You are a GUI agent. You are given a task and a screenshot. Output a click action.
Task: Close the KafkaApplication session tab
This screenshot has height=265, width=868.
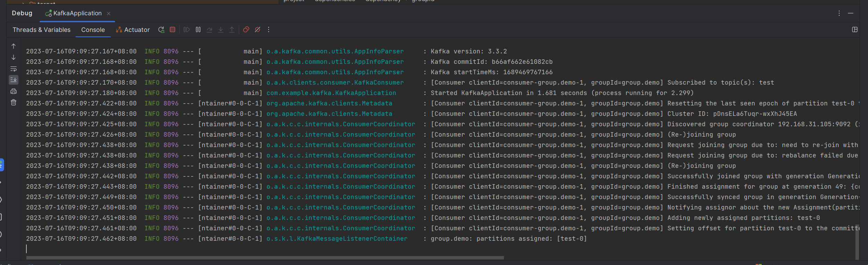[109, 14]
